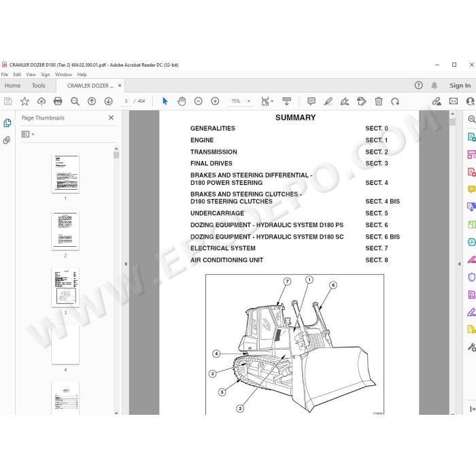Screen dimensions: 476x476
Task: Switch to the Home tab
Action: [x=12, y=86]
